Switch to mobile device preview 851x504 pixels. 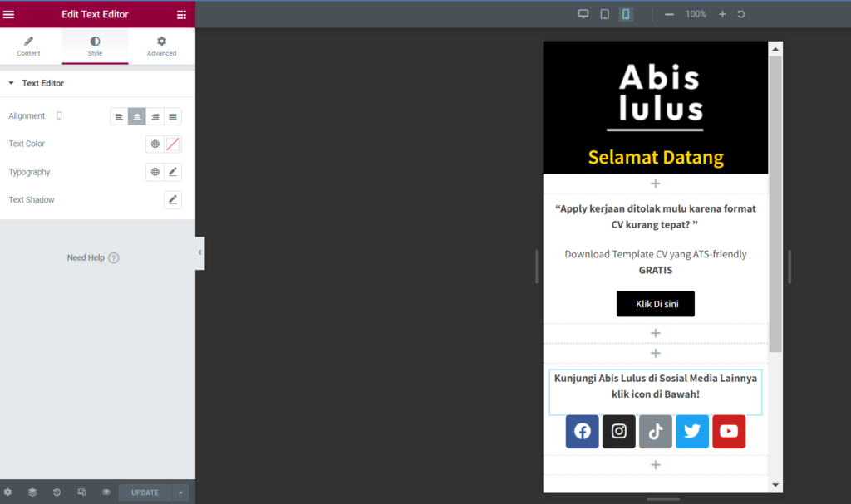[626, 14]
